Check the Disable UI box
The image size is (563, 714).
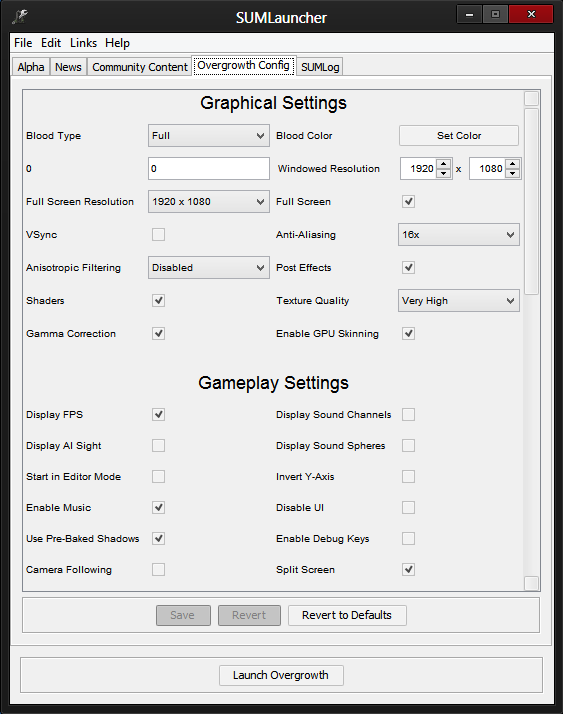point(409,508)
